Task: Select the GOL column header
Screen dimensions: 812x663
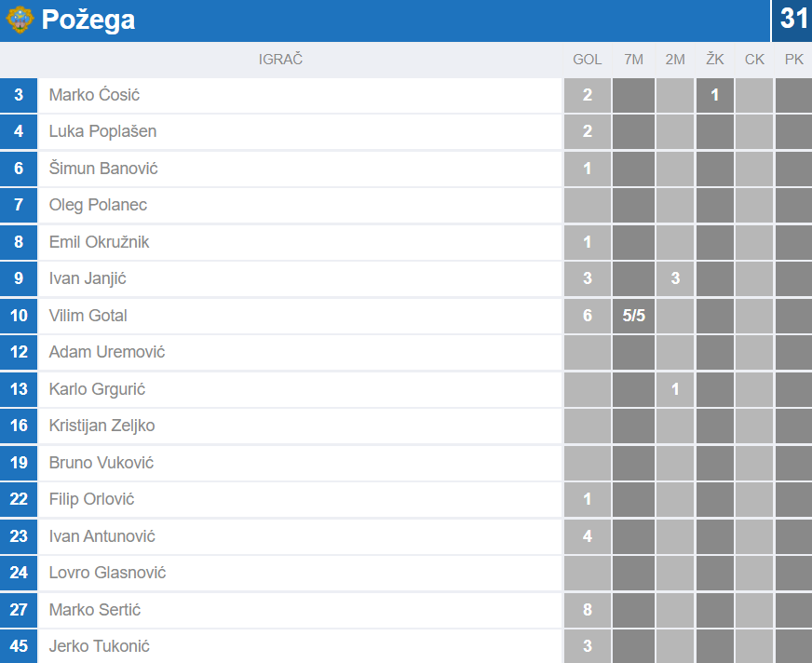Action: pyautogui.click(x=587, y=60)
